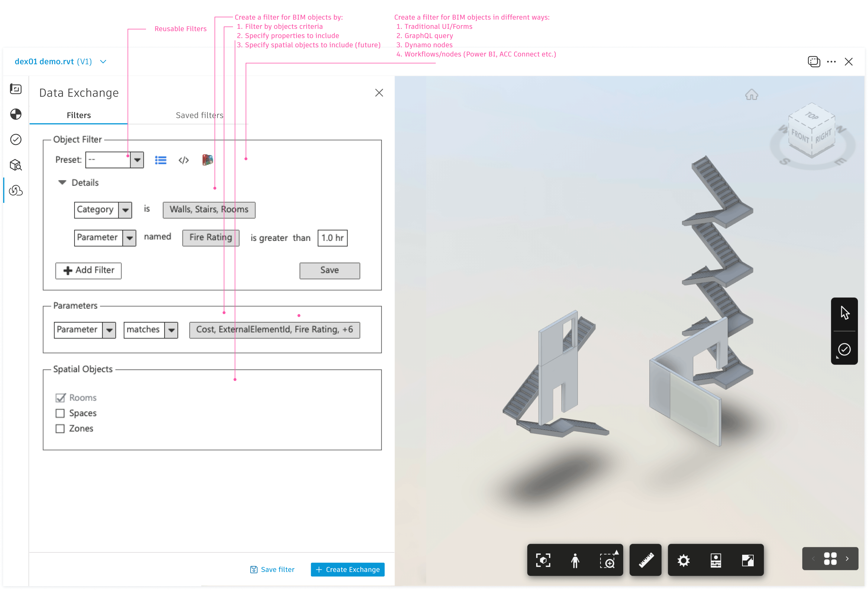Open the Category dropdown
This screenshot has width=868, height=604.
[103, 210]
